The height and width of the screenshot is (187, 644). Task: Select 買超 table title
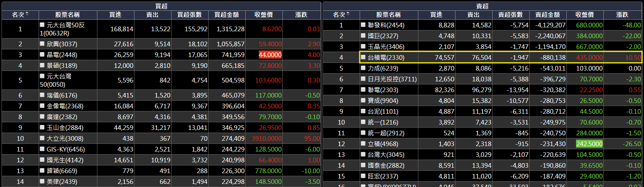(161, 6)
